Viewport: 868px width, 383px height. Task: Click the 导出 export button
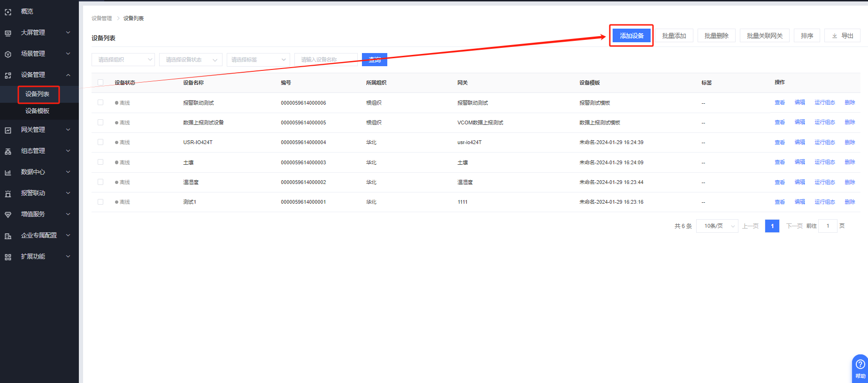pos(842,36)
